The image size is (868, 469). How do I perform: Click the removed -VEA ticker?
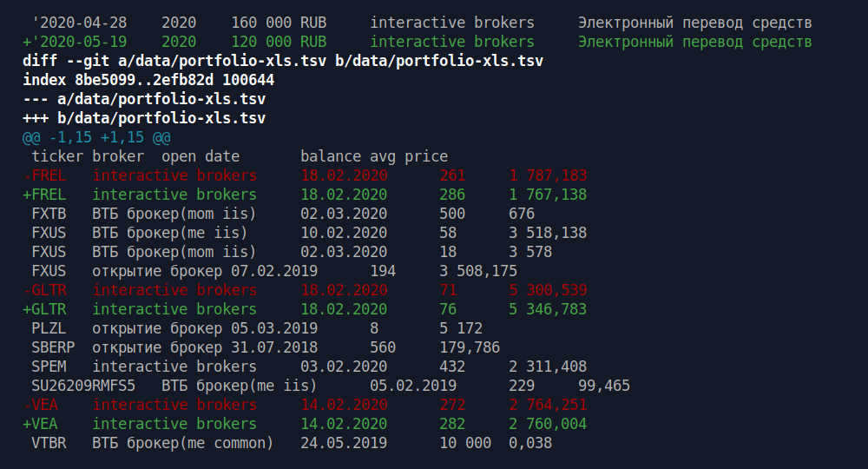click(x=40, y=405)
